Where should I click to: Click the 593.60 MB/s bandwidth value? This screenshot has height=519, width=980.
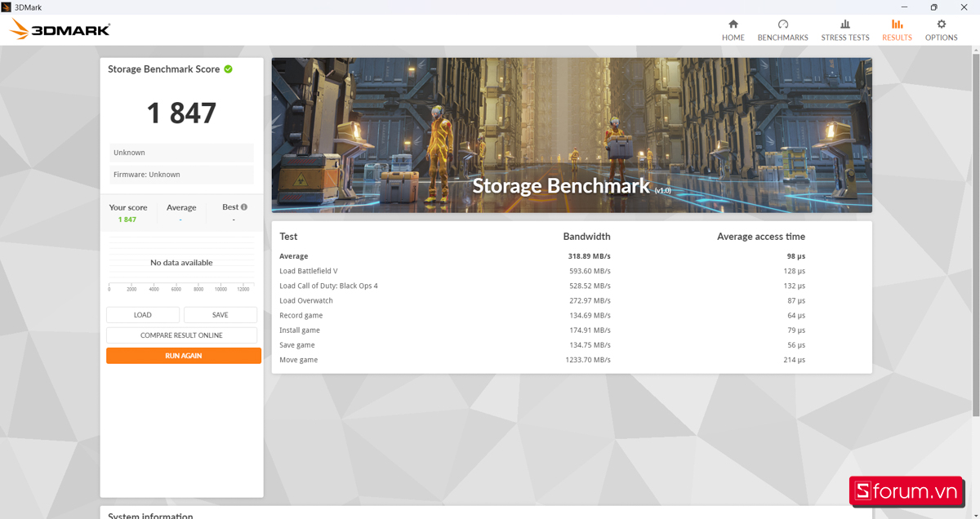(x=590, y=271)
